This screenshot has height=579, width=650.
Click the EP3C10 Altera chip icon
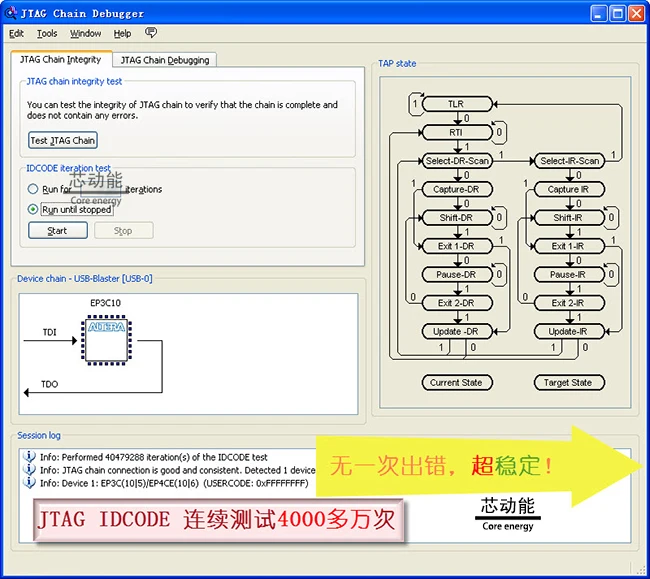(107, 340)
